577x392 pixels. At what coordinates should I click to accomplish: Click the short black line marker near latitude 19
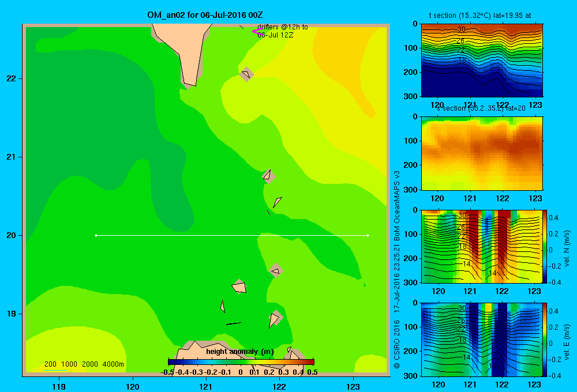[x=234, y=323]
